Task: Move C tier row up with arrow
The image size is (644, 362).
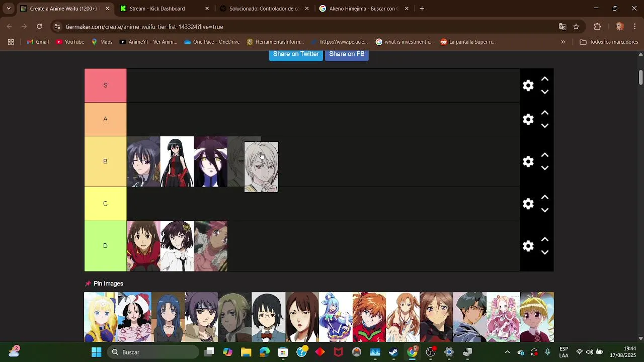Action: 545,197
